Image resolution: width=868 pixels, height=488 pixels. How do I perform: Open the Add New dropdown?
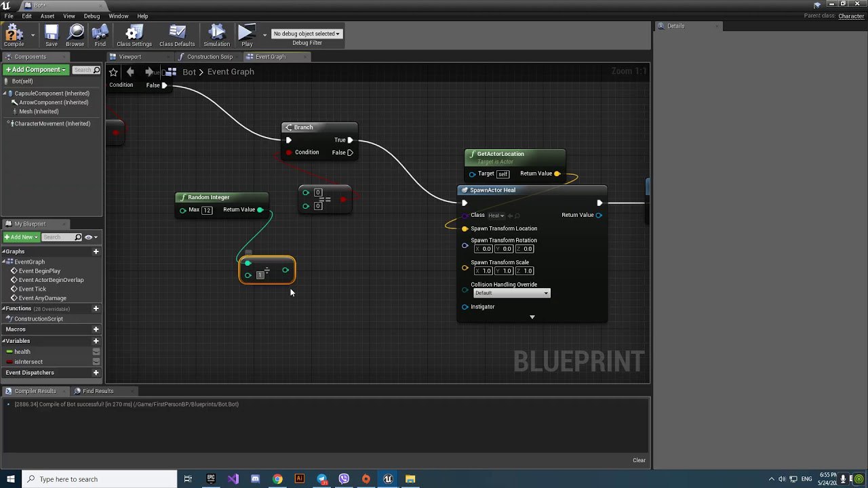(21, 237)
